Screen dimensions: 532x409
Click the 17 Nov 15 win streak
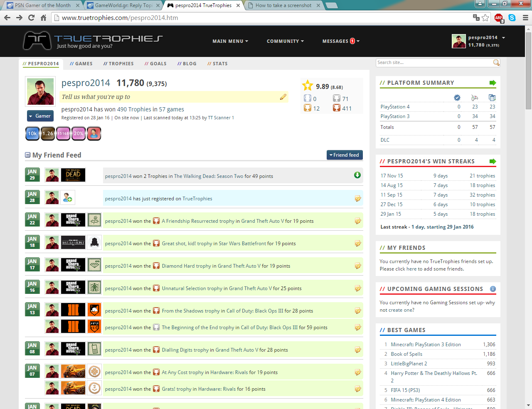pos(392,176)
